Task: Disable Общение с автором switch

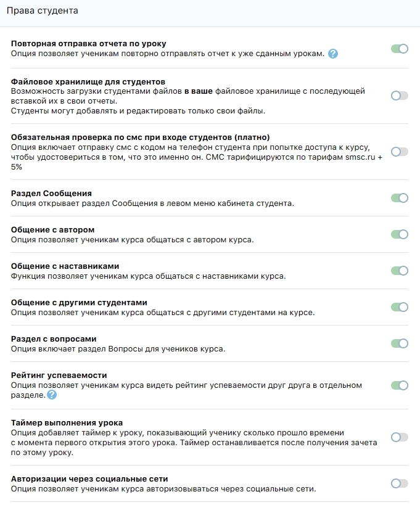Action: [x=399, y=234]
